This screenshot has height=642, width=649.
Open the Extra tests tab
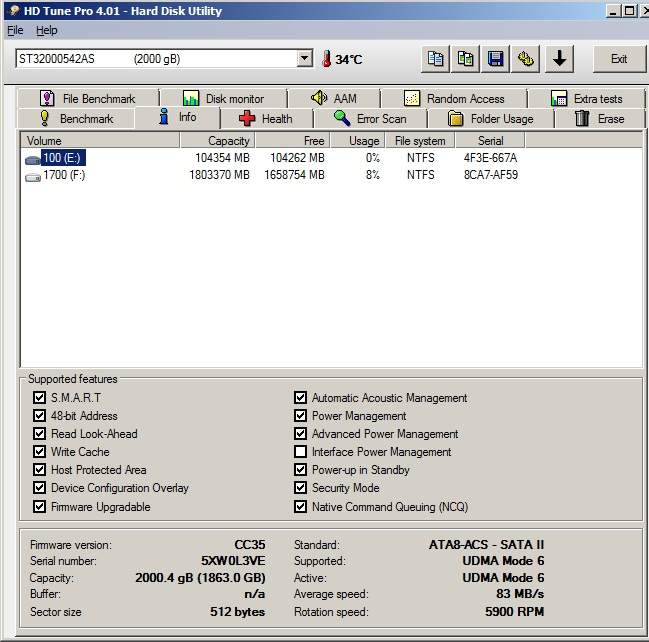(587, 99)
